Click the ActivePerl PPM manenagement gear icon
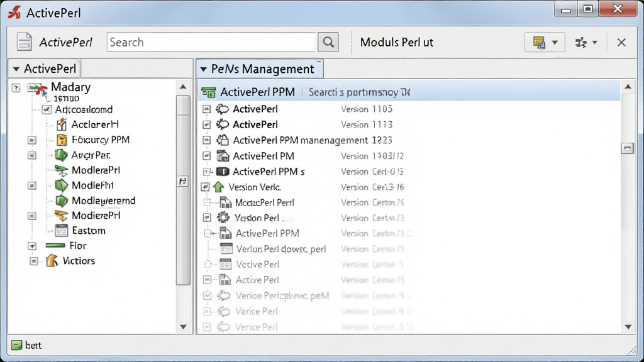 [223, 140]
